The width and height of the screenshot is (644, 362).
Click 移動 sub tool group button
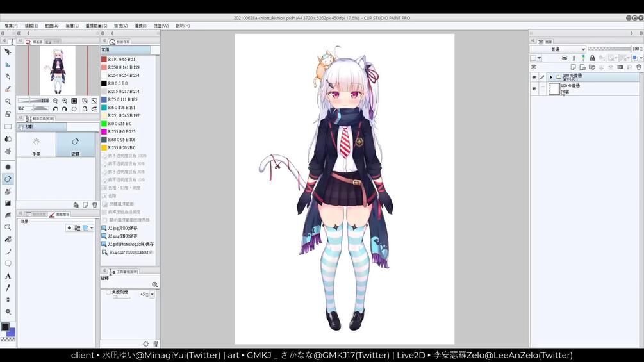pyautogui.click(x=42, y=127)
